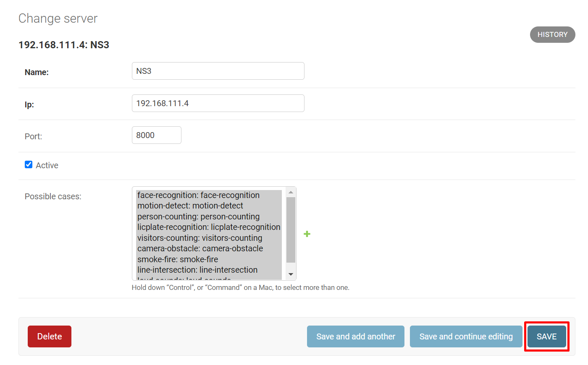
Task: Click Save and add another
Action: click(x=356, y=336)
